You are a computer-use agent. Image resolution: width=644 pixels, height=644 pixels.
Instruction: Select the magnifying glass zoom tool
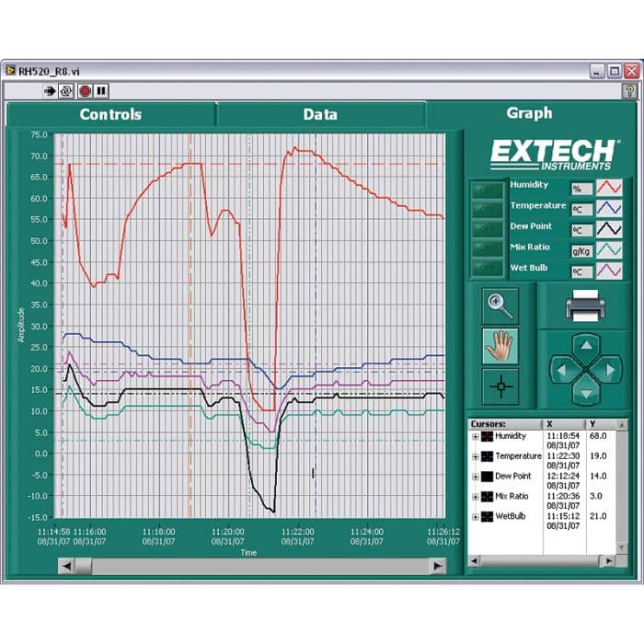pyautogui.click(x=500, y=306)
